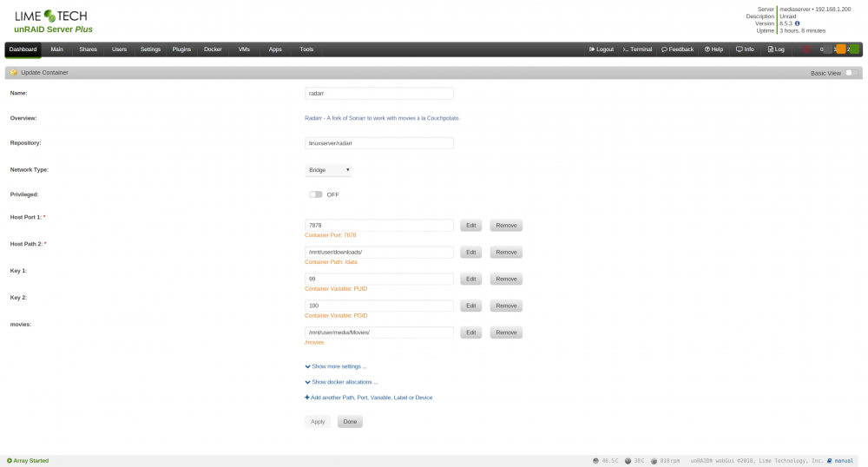Click 'Container Port: 7878' text
The width and height of the screenshot is (868, 467).
(331, 235)
